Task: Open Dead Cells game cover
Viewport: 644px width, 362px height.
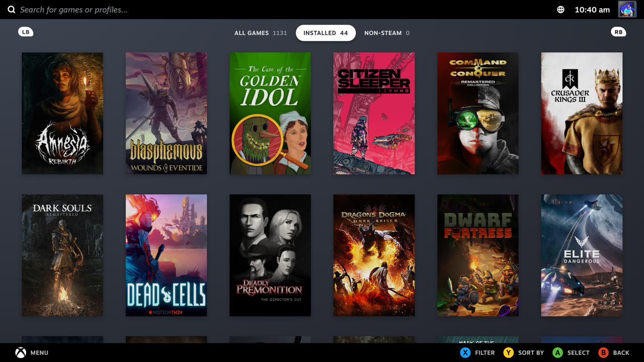Action: pyautogui.click(x=166, y=255)
